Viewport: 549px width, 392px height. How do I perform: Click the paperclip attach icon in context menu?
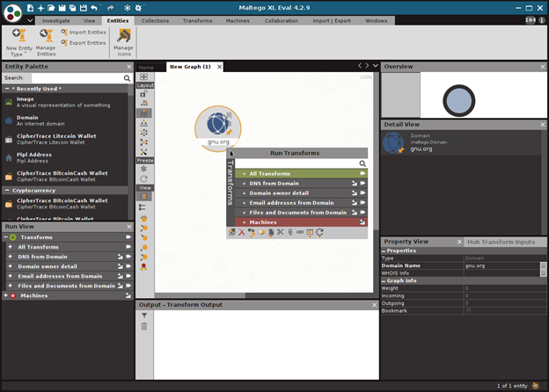coord(290,232)
